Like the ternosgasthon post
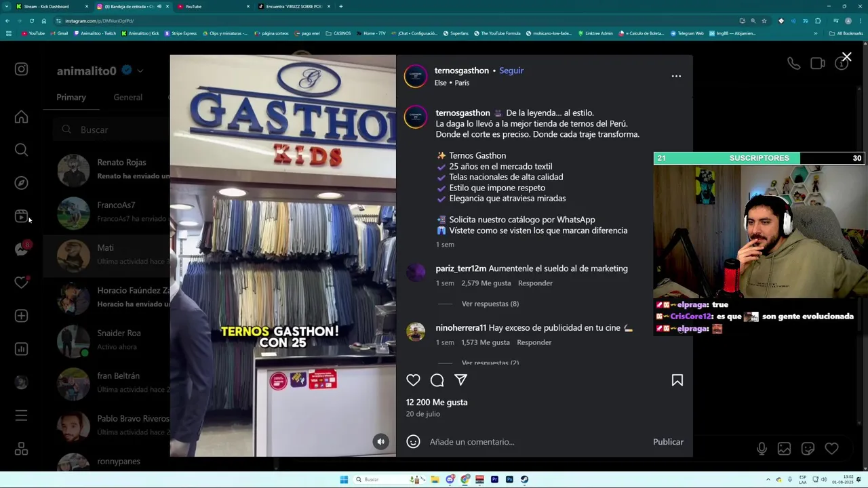The image size is (868, 488). (413, 380)
